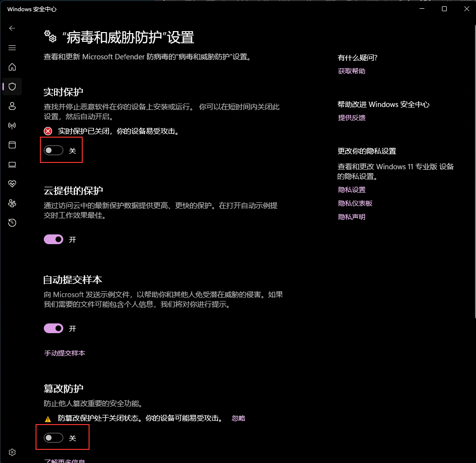This screenshot has height=463, width=476.
Task: Open App and browser control icon
Action: pyautogui.click(x=12, y=145)
